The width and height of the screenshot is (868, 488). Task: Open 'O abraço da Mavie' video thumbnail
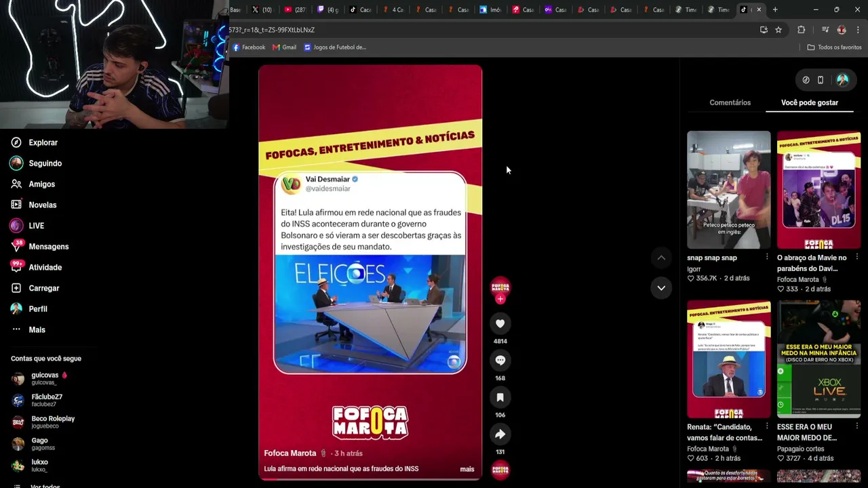point(818,190)
